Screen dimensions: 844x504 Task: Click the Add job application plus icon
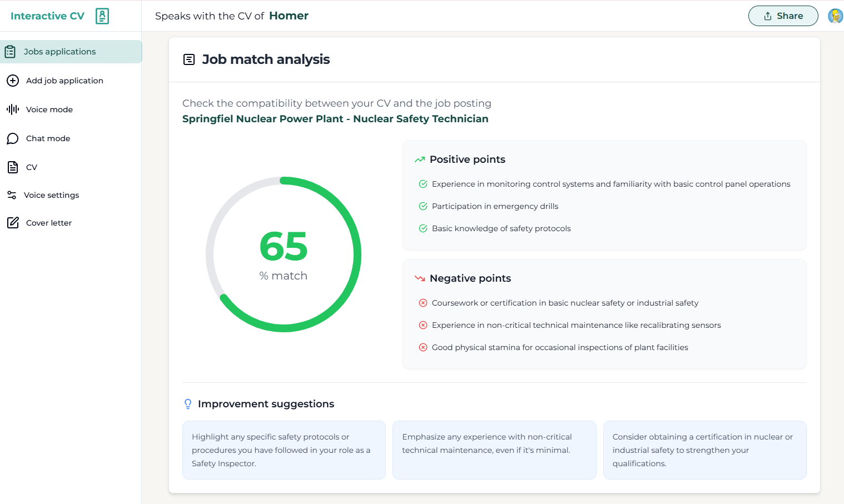13,81
